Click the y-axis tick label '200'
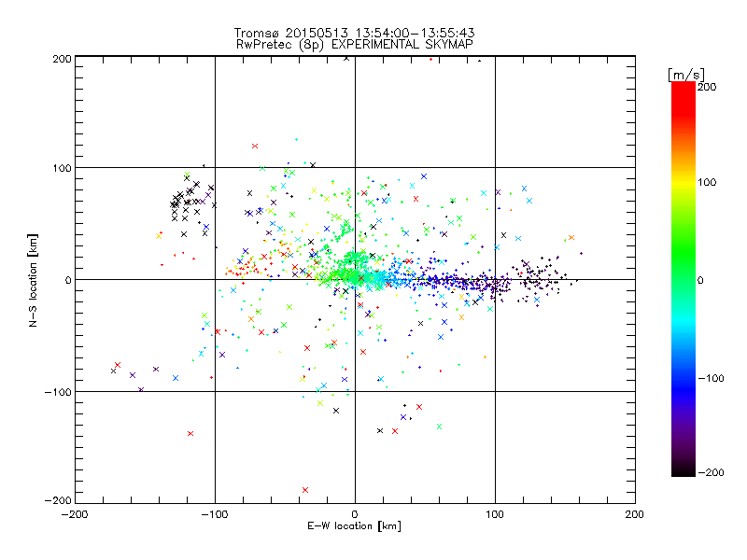Viewport: 747px width, 560px height. point(62,59)
